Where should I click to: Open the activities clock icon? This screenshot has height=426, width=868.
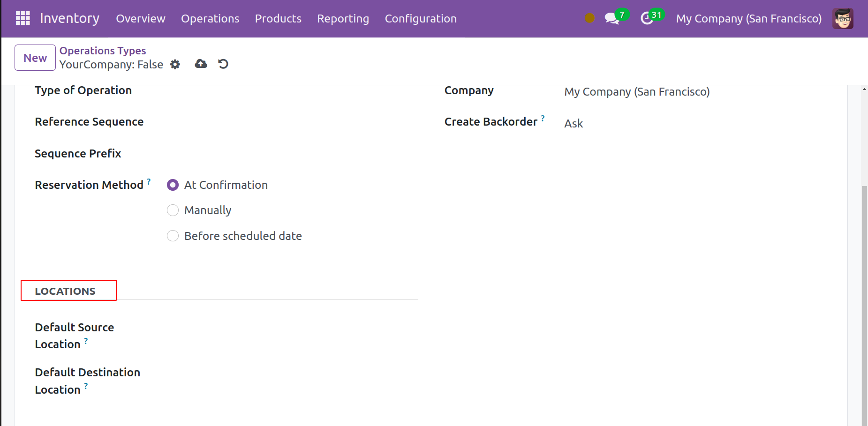click(x=647, y=18)
